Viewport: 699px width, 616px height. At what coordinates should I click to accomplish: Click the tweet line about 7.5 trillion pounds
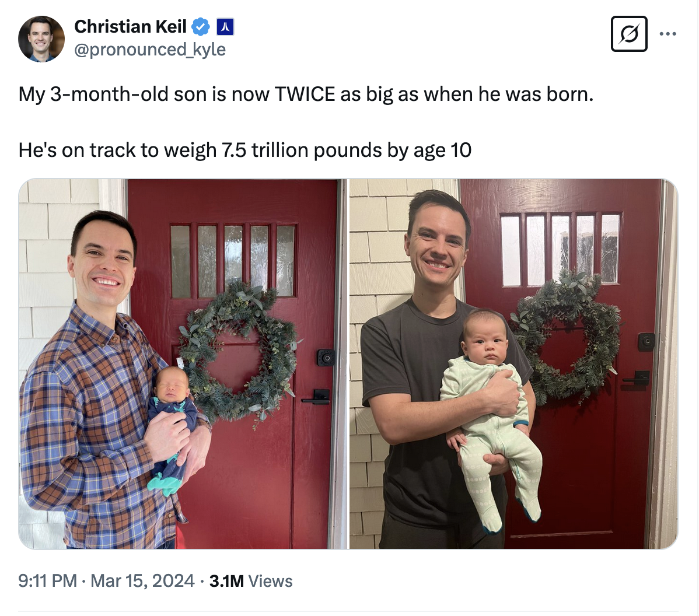click(x=245, y=150)
